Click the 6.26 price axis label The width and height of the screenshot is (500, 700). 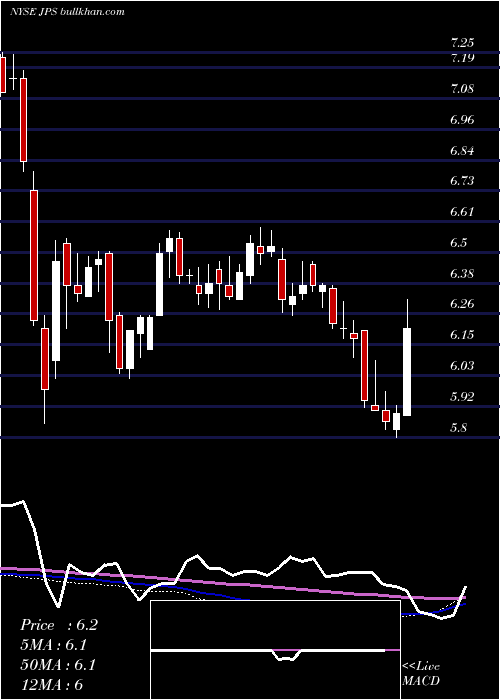[462, 304]
